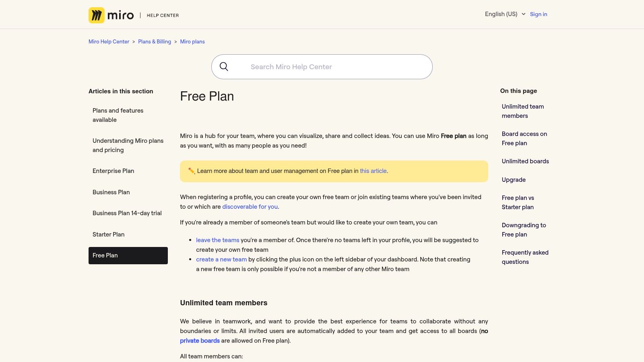The image size is (644, 362).
Task: Open the Plans and features available article
Action: pyautogui.click(x=118, y=115)
